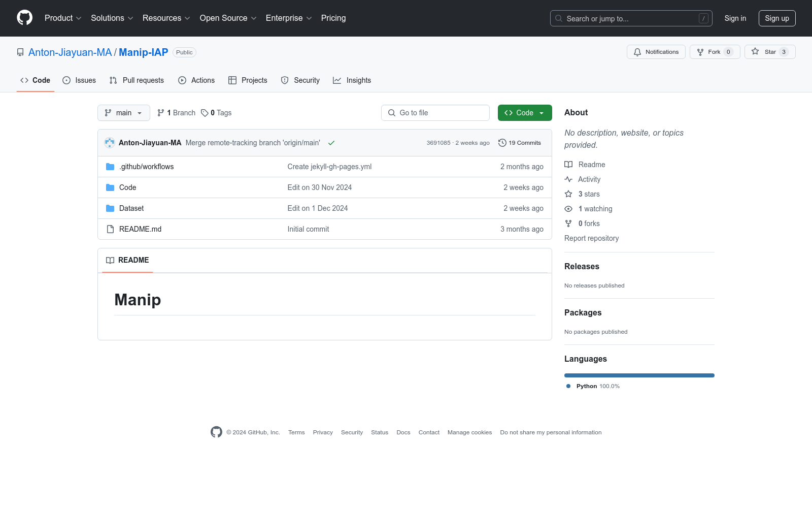This screenshot has height=508, width=812.
Task: Expand the Solutions menu
Action: [112, 18]
